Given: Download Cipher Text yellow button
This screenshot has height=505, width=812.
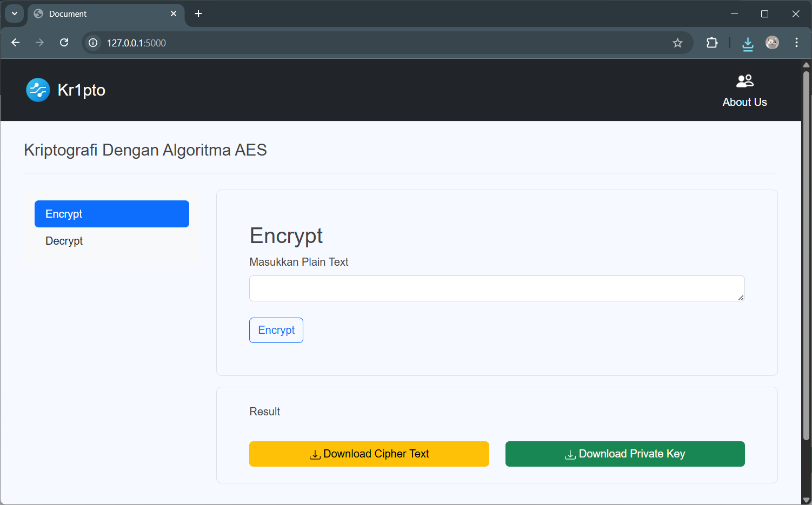Looking at the screenshot, I should (x=369, y=454).
